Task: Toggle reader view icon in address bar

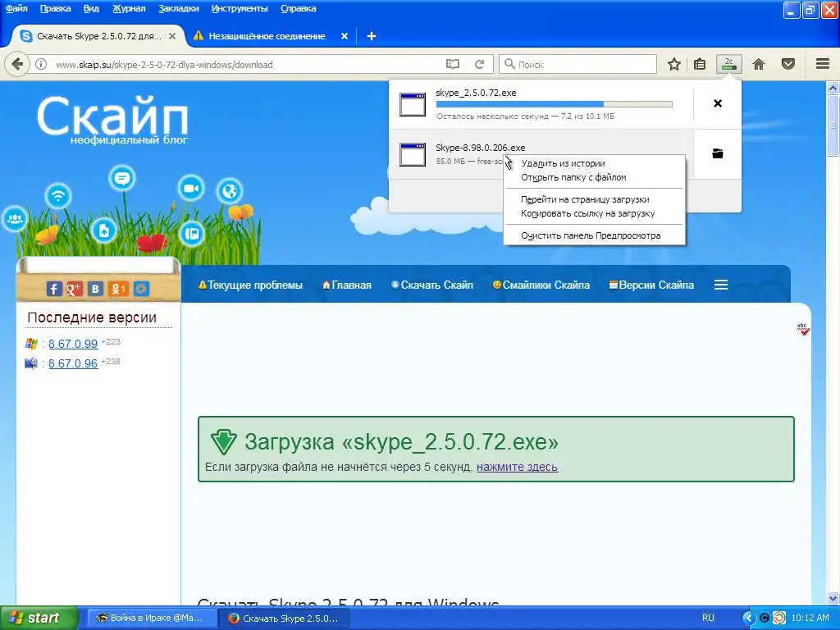Action: [453, 64]
